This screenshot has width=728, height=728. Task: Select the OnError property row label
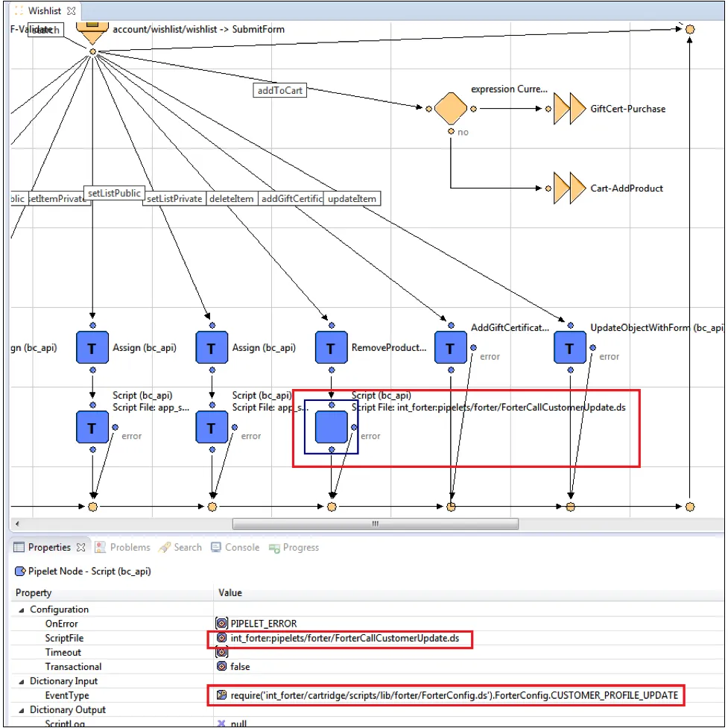point(61,624)
